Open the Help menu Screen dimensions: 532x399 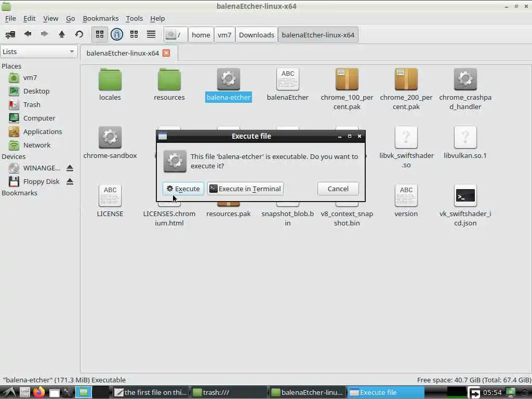click(x=157, y=18)
